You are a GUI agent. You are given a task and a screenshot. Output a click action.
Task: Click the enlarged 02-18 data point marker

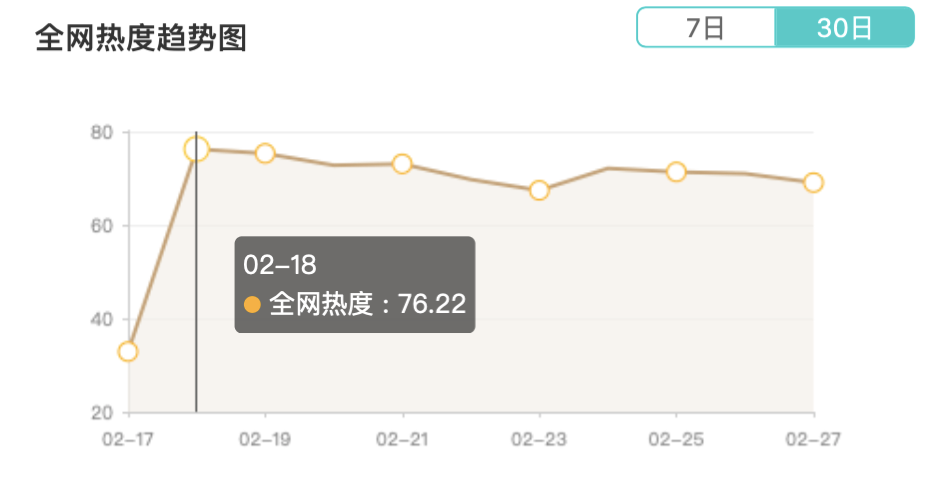196,149
